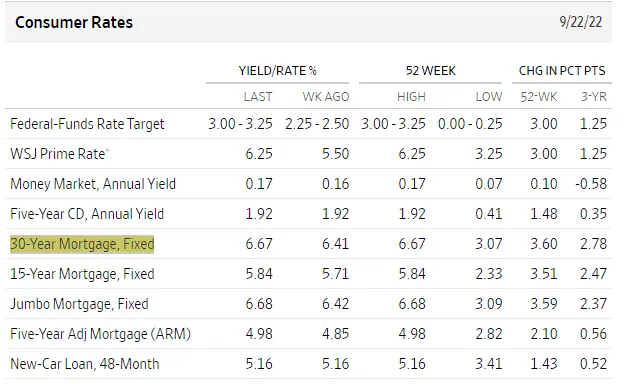Open the Five-Year Adj Mortgage (ARM) label
The height and width of the screenshot is (384, 641).
pyautogui.click(x=101, y=334)
